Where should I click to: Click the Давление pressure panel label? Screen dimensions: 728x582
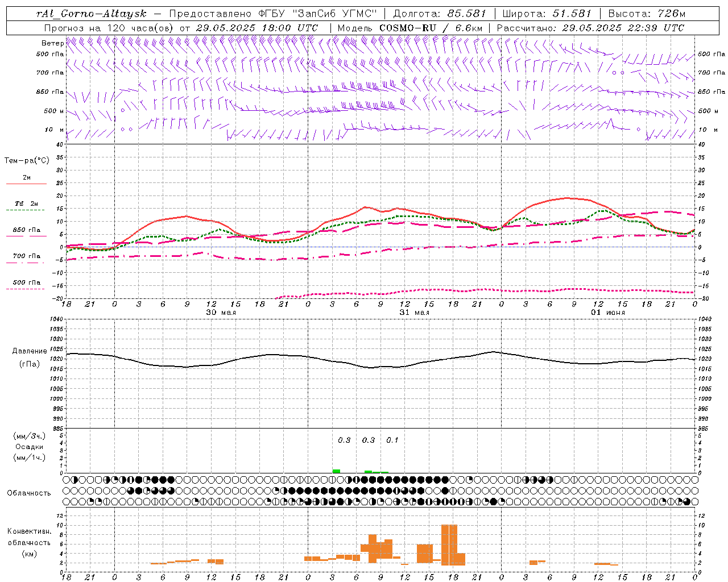30,351
